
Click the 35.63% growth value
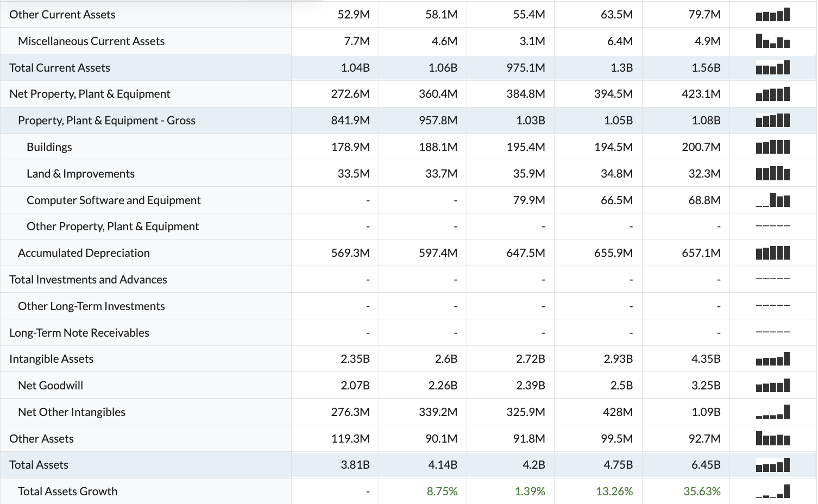[702, 492]
